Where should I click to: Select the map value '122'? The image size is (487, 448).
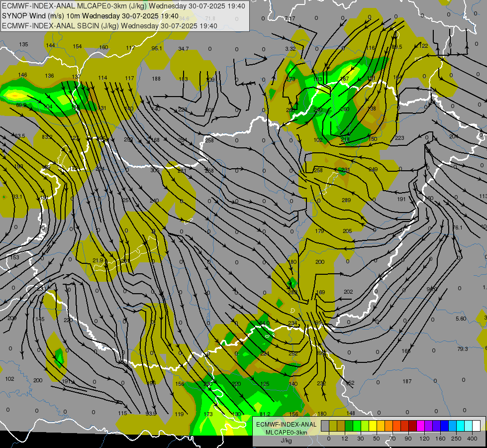coord(424,46)
